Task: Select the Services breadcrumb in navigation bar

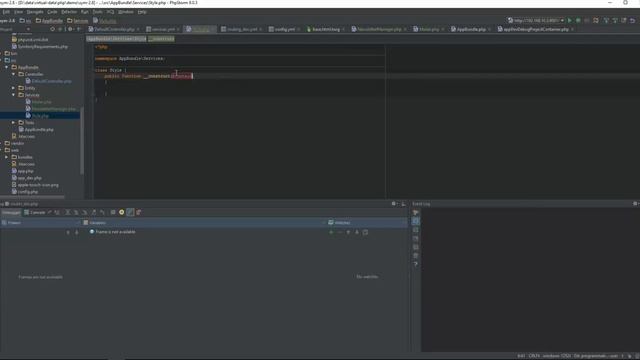Action: tap(78, 20)
